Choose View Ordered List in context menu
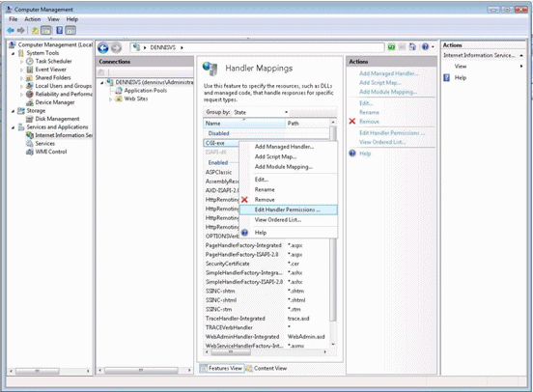533x392 pixels. click(289, 220)
